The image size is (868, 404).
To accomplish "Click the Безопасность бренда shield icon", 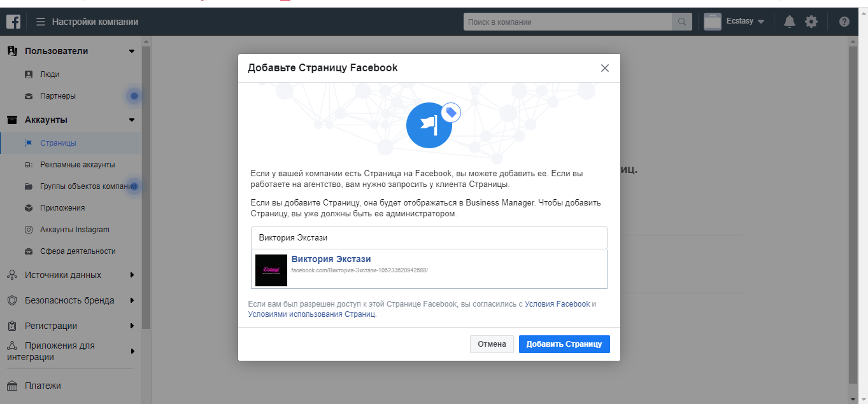I will pyautogui.click(x=11, y=300).
